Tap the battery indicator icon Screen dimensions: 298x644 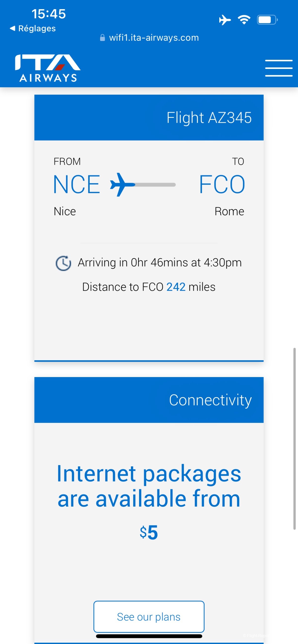[267, 20]
